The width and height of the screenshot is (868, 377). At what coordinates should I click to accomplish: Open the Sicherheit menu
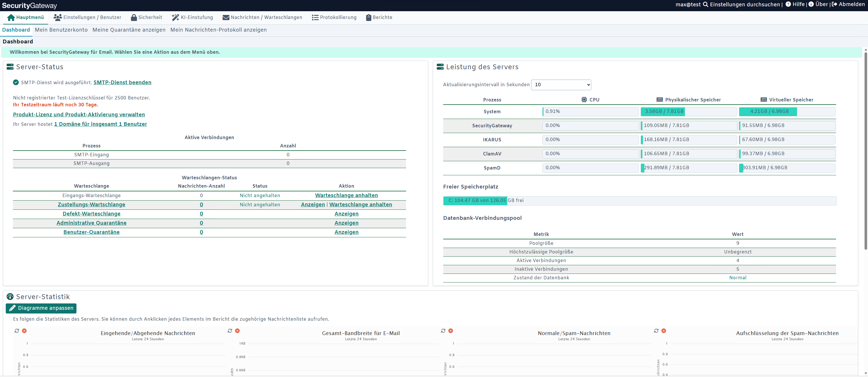pyautogui.click(x=147, y=18)
